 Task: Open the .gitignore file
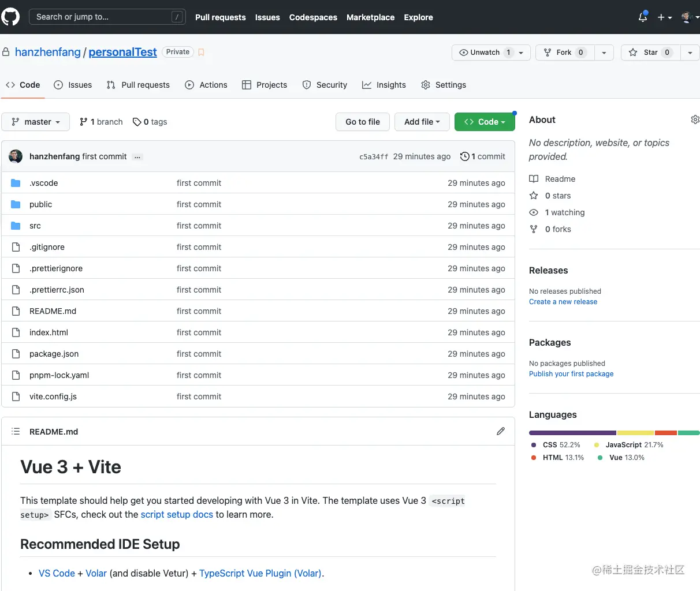47,247
